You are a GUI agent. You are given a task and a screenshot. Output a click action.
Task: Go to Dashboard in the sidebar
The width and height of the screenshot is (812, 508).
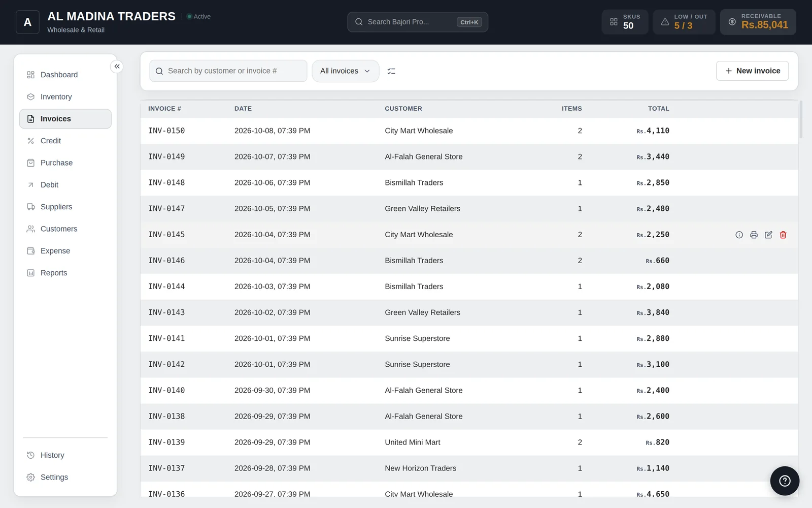(65, 75)
